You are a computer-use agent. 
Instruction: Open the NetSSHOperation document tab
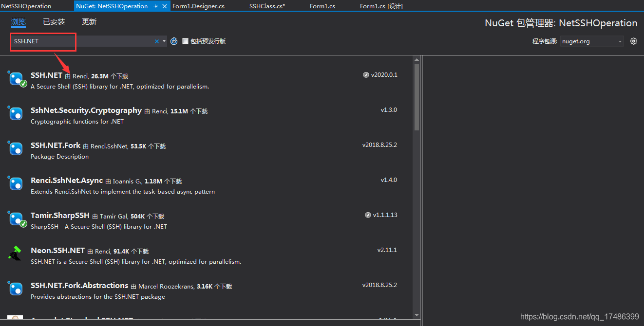click(26, 6)
